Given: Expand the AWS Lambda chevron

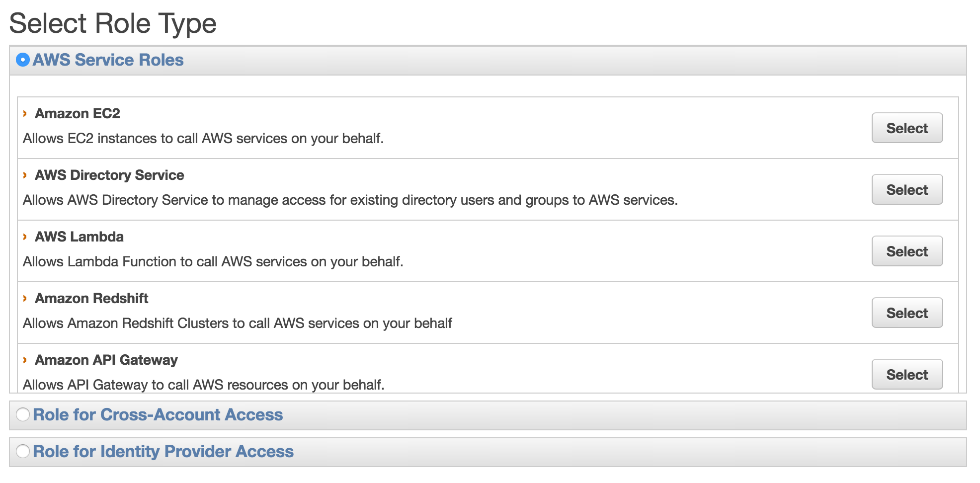Looking at the screenshot, I should coord(25,237).
